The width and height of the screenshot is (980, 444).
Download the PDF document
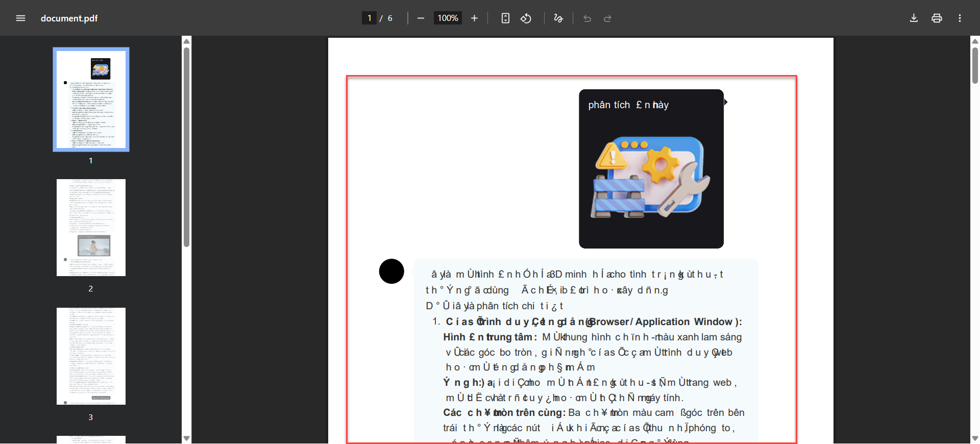click(914, 18)
